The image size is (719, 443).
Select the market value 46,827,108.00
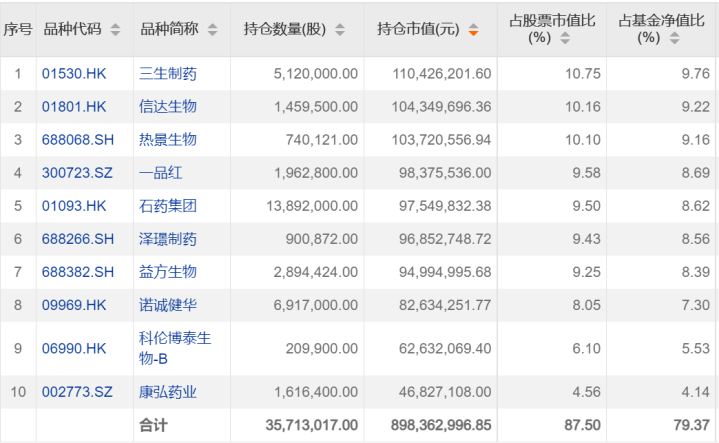445,392
